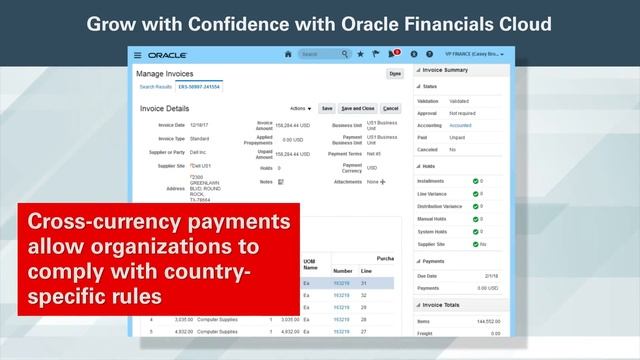The width and height of the screenshot is (640, 360).
Task: Click the 4,832.00 amount in row 5
Action: (184, 332)
